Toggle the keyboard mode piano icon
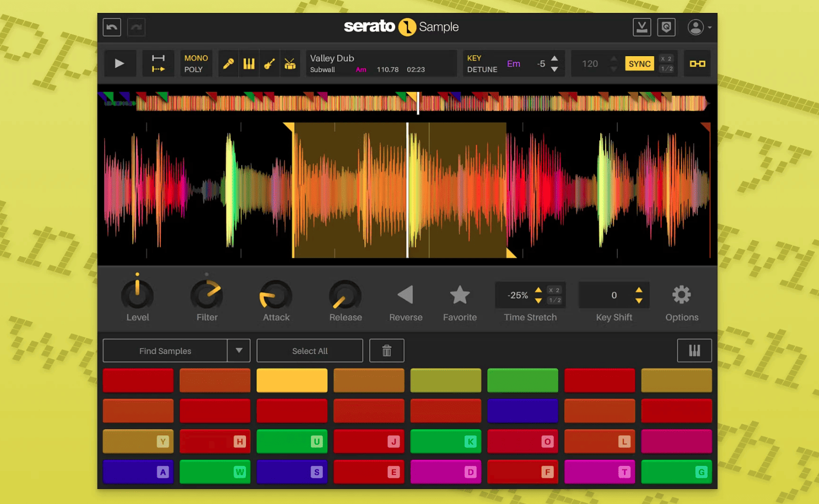 [694, 351]
